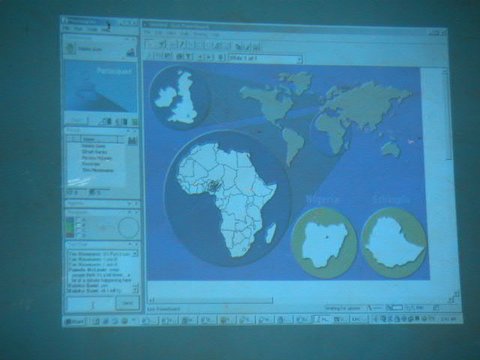480x360 pixels.
Task: Click the whiteboard horizontal scrollbar
Action: (x=211, y=300)
